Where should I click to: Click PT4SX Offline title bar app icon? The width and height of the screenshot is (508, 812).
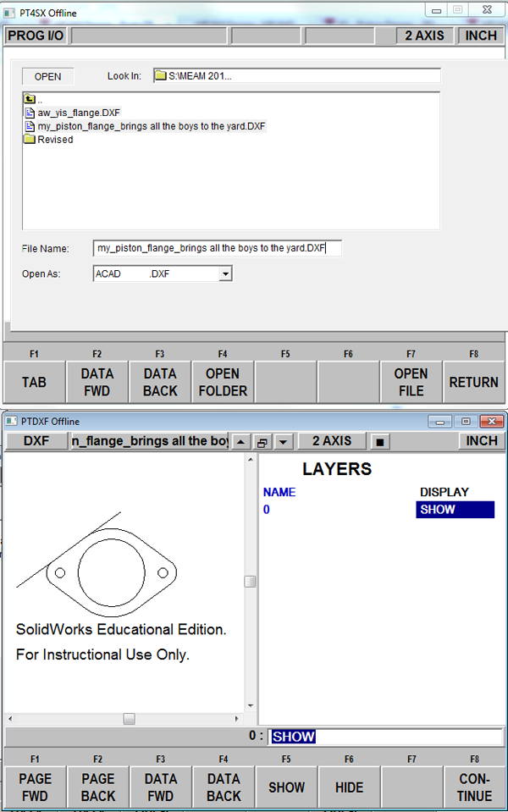pos(9,13)
